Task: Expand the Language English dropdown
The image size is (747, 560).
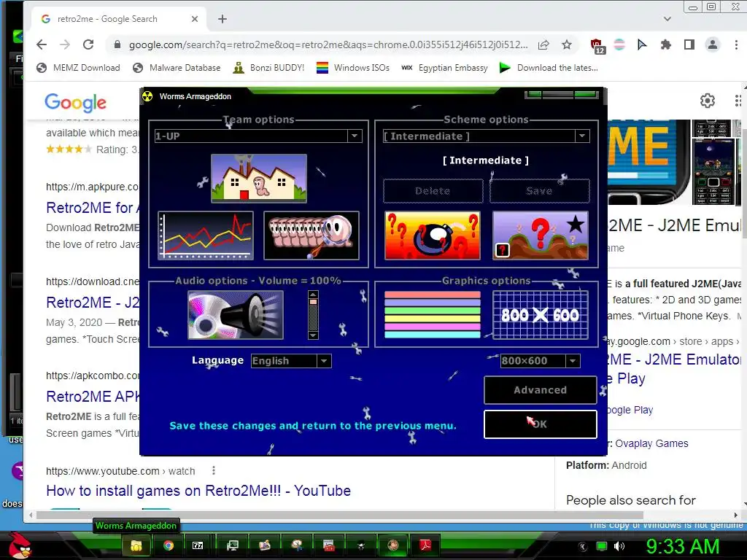Action: (324, 361)
